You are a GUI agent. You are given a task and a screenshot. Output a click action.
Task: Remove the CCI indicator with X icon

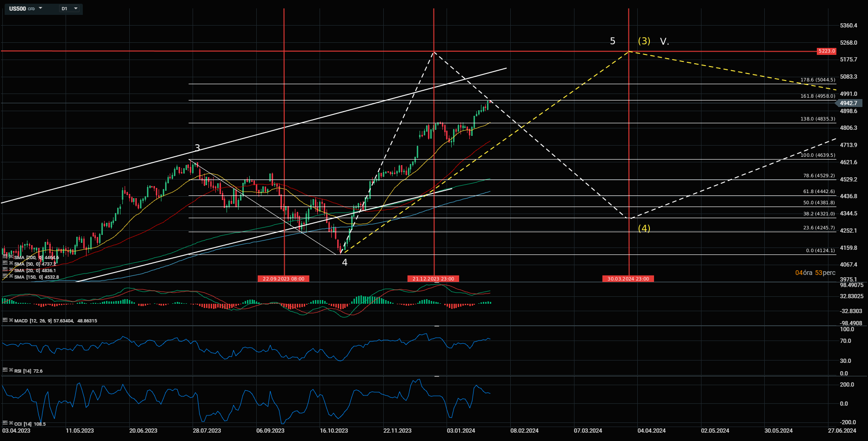pos(11,423)
